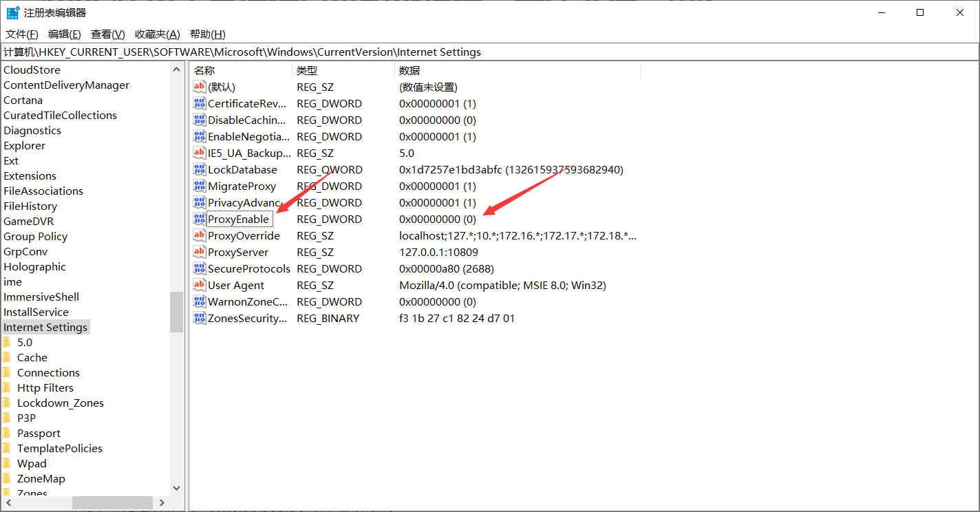Click the registry path address bar

tap(489, 52)
